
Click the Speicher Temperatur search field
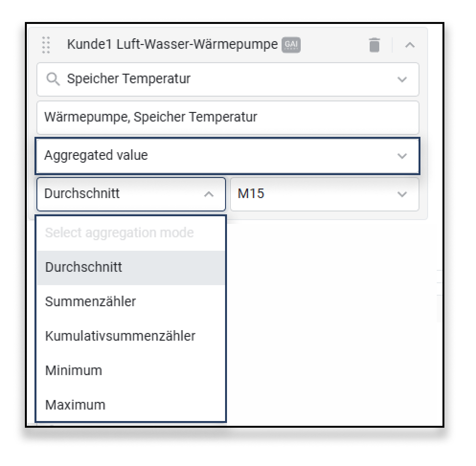pos(215,79)
